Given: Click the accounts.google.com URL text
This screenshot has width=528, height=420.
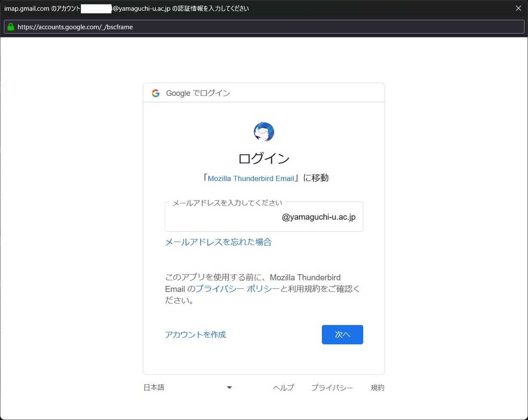Looking at the screenshot, I should point(75,27).
